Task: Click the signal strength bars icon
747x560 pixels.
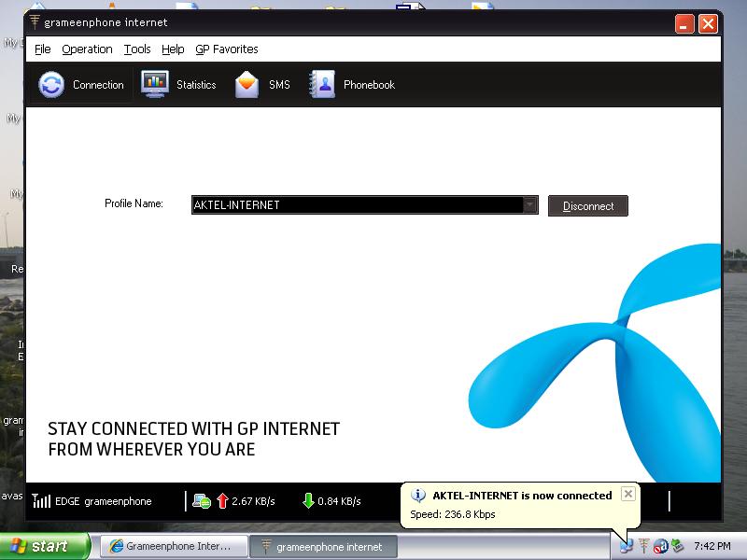Action: 41,501
